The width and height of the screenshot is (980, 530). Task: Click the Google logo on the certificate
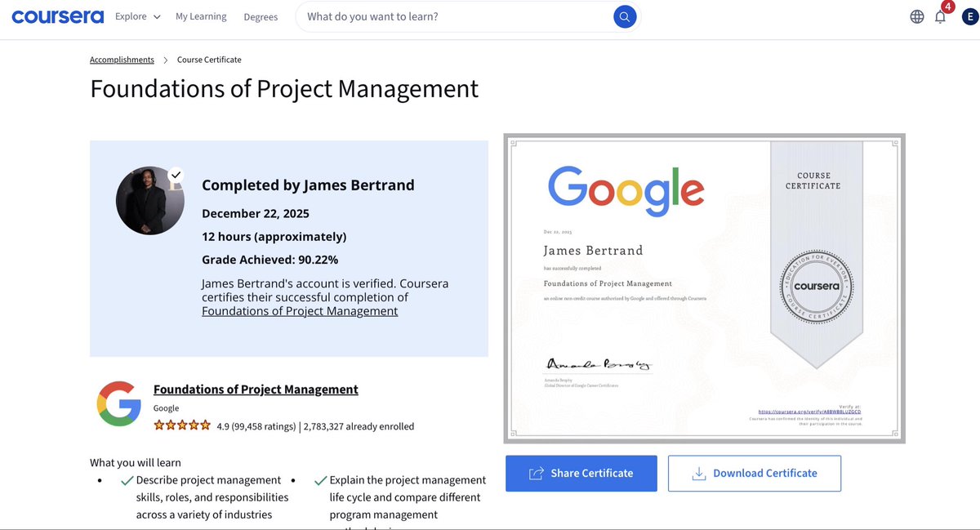626,189
